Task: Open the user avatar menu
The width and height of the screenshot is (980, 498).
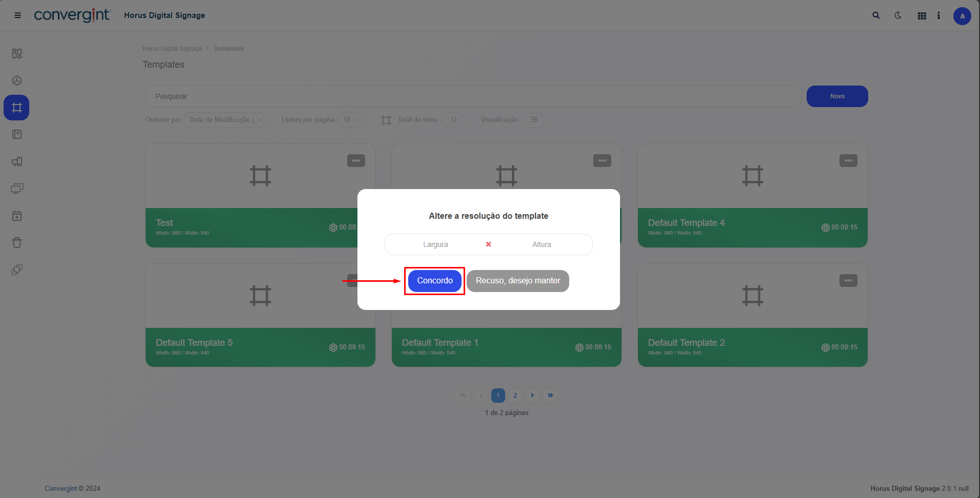Action: (x=962, y=16)
